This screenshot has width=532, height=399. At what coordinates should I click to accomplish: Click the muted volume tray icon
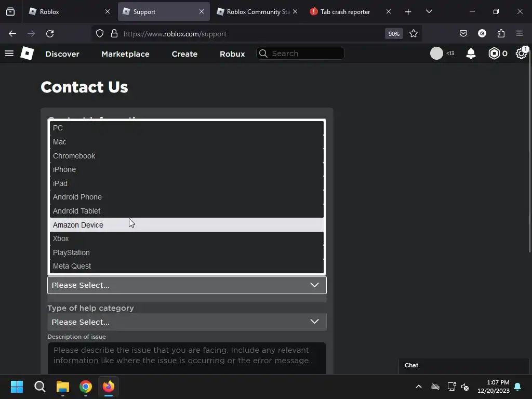pyautogui.click(x=465, y=387)
